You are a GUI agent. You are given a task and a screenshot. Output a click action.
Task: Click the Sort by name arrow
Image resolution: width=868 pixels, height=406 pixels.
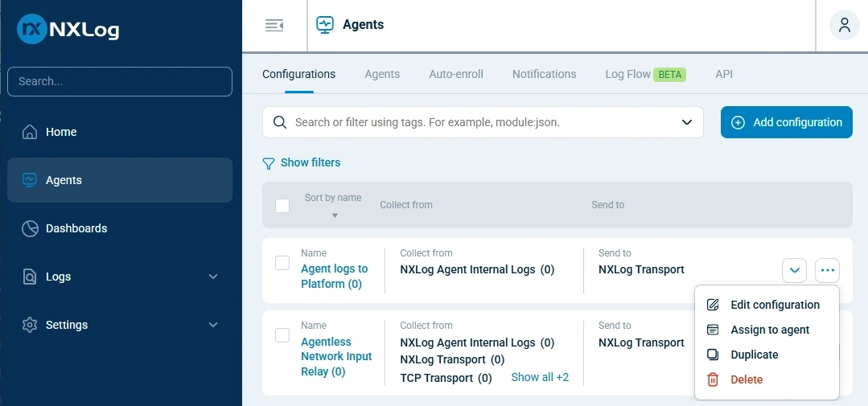click(335, 215)
